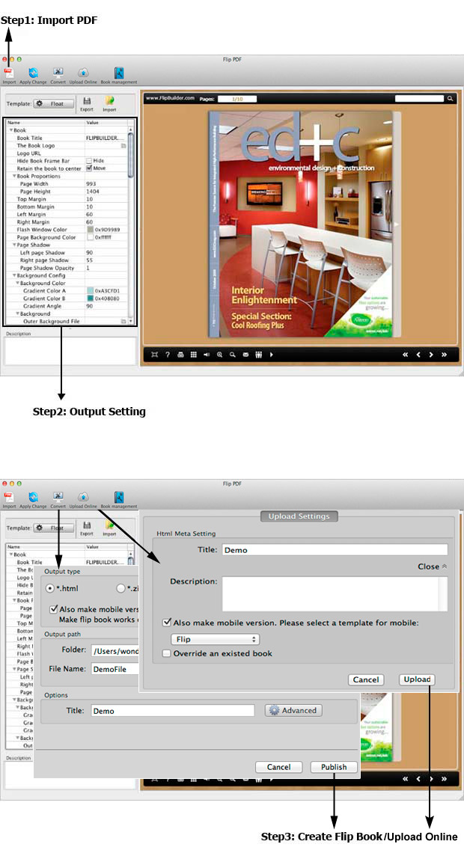
Task: Uncheck mobile version checkbox in Upload Settings
Action: click(166, 622)
